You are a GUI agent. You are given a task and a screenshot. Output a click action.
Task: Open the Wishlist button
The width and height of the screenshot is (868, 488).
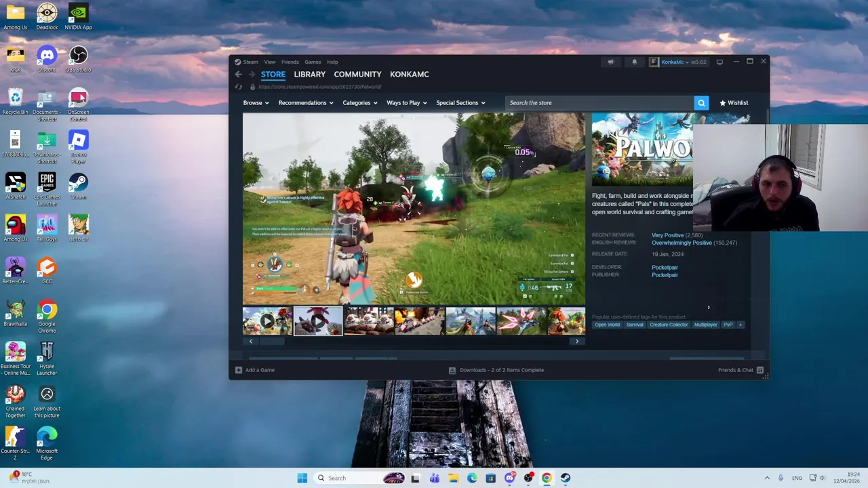pyautogui.click(x=734, y=103)
